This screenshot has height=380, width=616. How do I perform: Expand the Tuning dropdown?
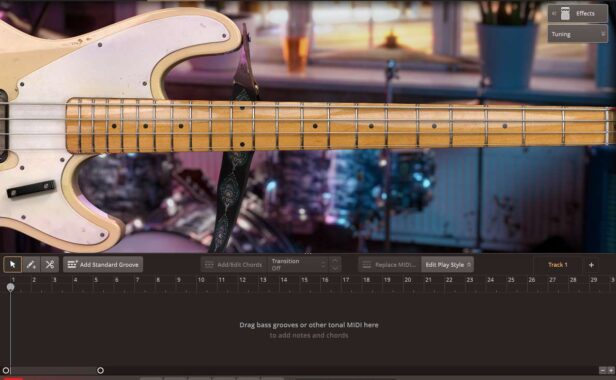578,34
